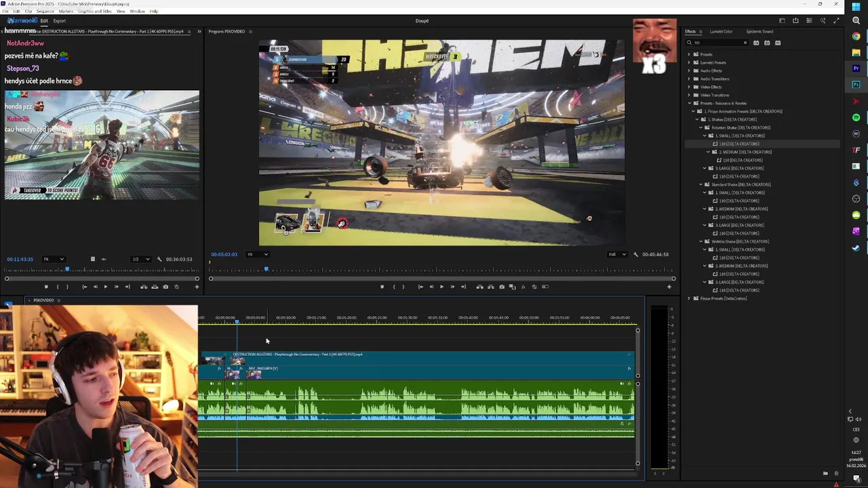Screen dimensions: 868x488
Task: Click Program monitor playhead marker
Action: [x=266, y=270]
